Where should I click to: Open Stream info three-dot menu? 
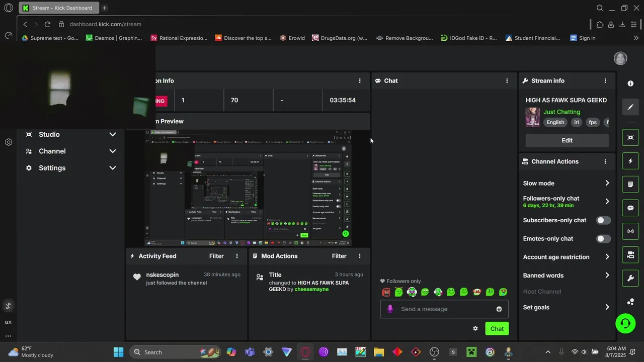point(605,80)
